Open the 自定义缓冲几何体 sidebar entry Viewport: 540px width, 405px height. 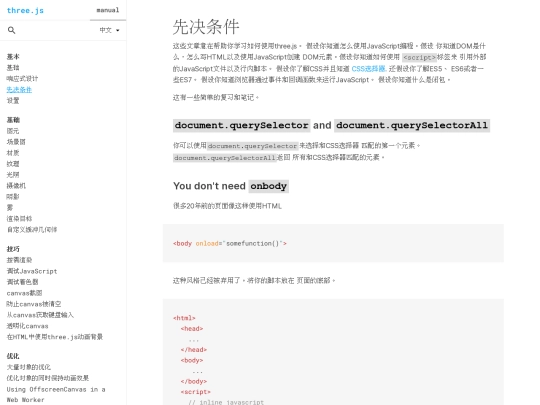(32, 229)
